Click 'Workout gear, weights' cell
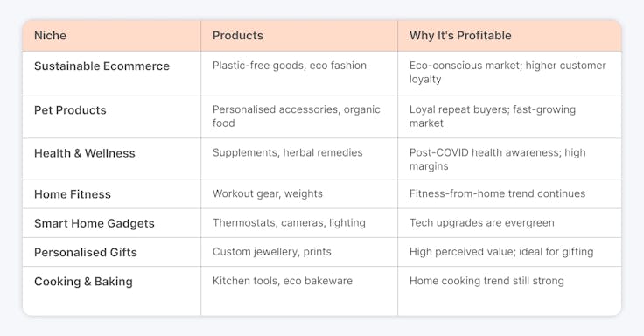This screenshot has width=644, height=336. 299,194
